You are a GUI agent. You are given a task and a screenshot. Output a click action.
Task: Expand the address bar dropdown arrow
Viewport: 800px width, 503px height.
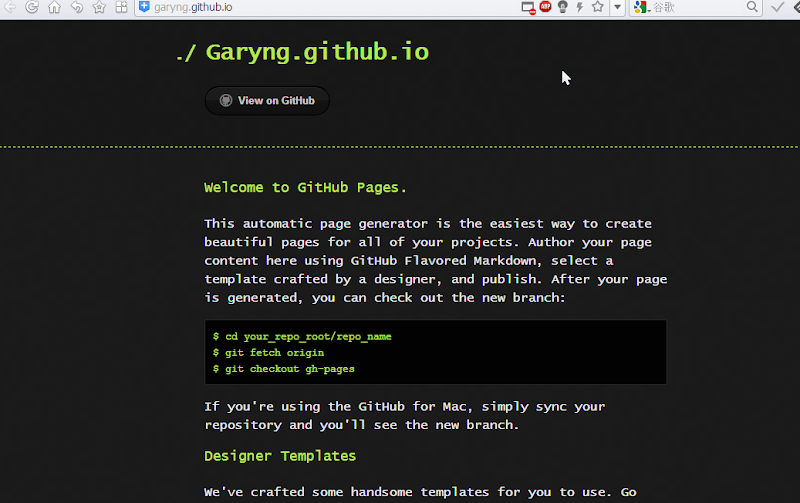(x=617, y=7)
